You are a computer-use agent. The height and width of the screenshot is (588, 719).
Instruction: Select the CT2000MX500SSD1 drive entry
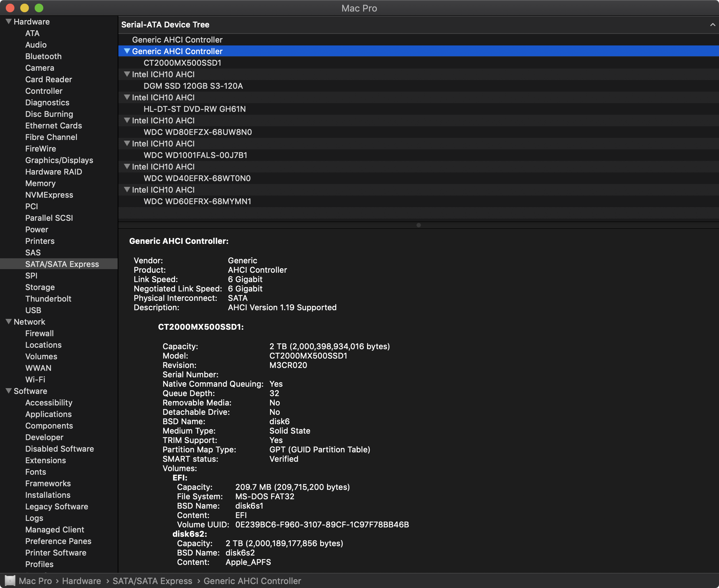pos(183,62)
